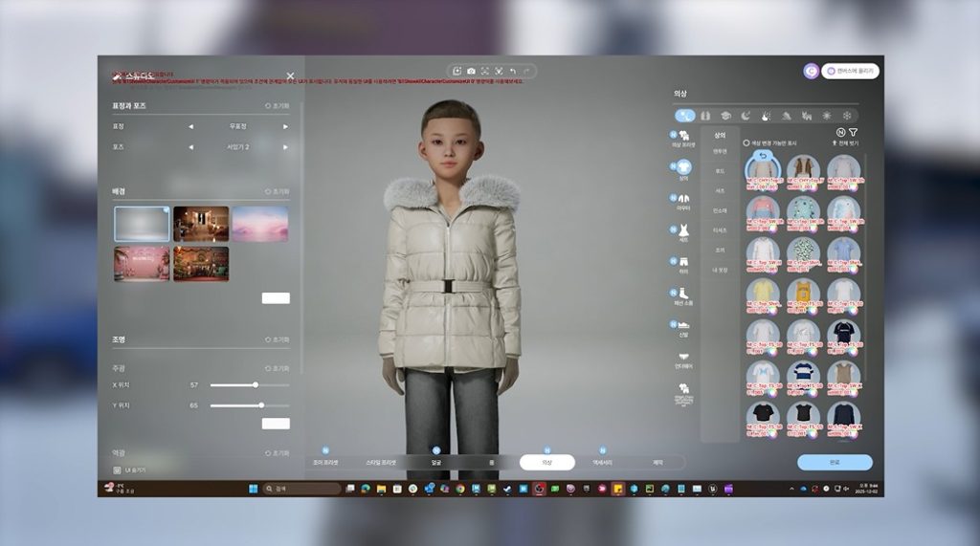Click the upload to Canvas button
Image resolution: width=980 pixels, height=546 pixels.
tap(850, 71)
